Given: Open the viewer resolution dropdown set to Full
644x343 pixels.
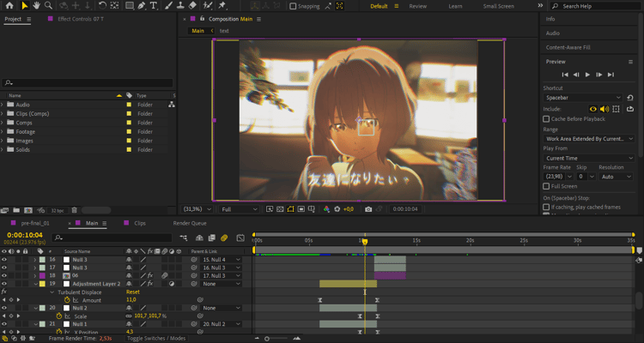Looking at the screenshot, I should pos(238,209).
